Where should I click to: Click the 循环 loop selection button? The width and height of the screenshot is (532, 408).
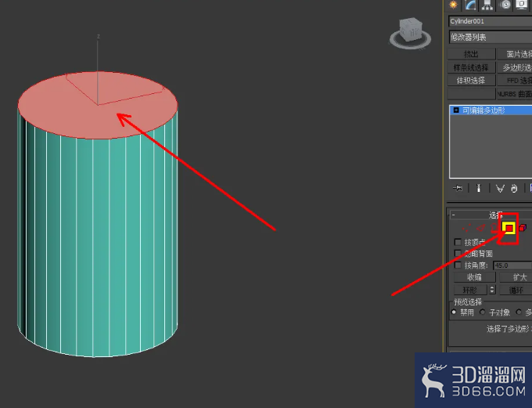[516, 290]
